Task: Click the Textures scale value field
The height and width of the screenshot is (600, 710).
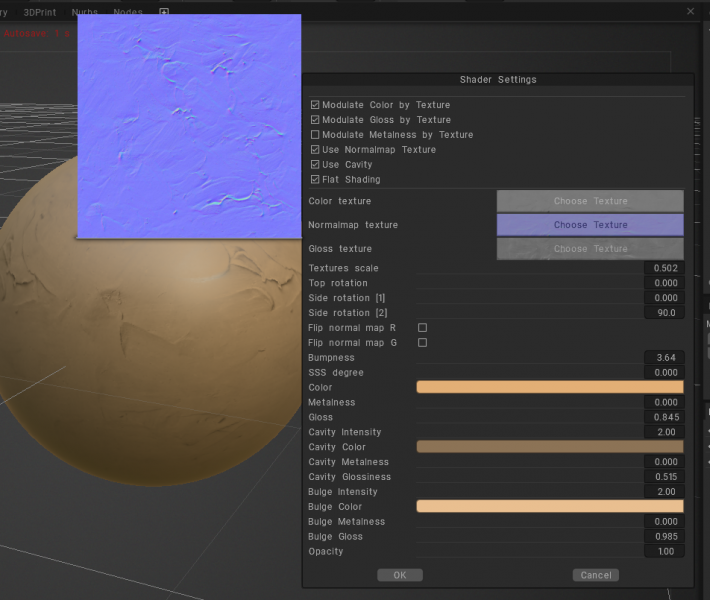Action: [x=664, y=268]
